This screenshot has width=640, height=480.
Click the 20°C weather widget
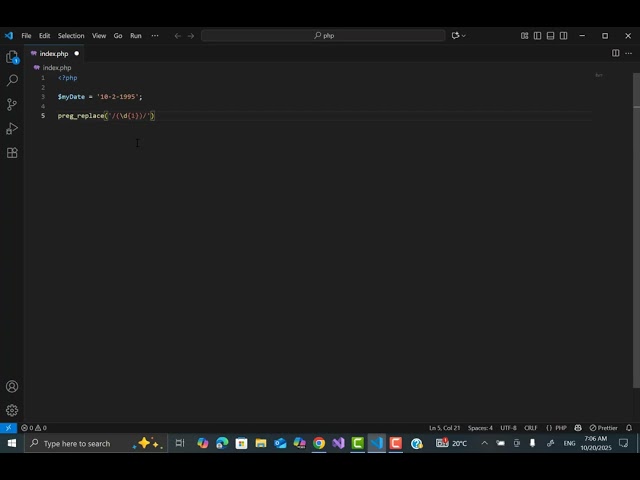coord(451,443)
